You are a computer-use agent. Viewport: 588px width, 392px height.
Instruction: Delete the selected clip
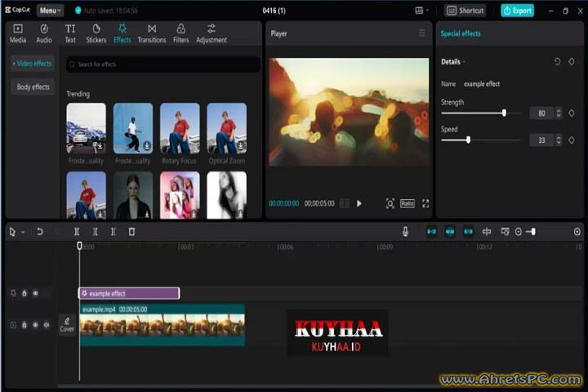131,231
